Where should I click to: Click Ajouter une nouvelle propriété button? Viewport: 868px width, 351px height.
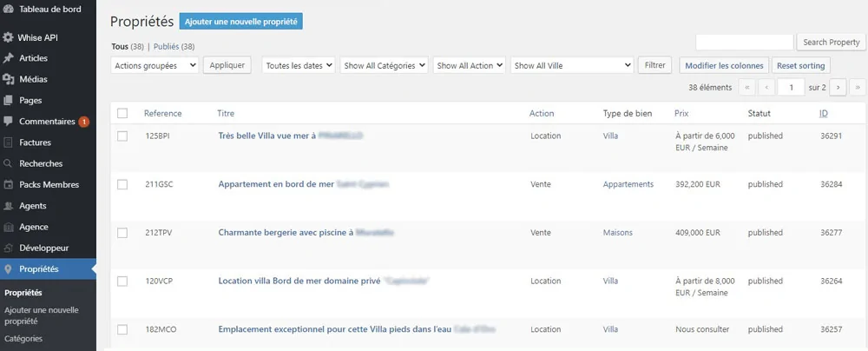[x=241, y=21]
